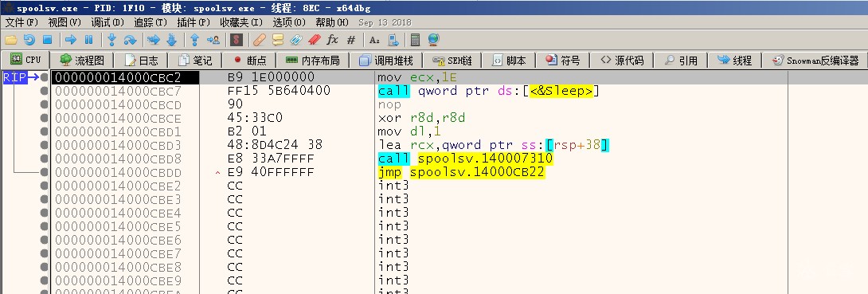
Task: Select the 'lea rcx,qword ptr ss:[rsp+38]' instruction
Action: 493,145
